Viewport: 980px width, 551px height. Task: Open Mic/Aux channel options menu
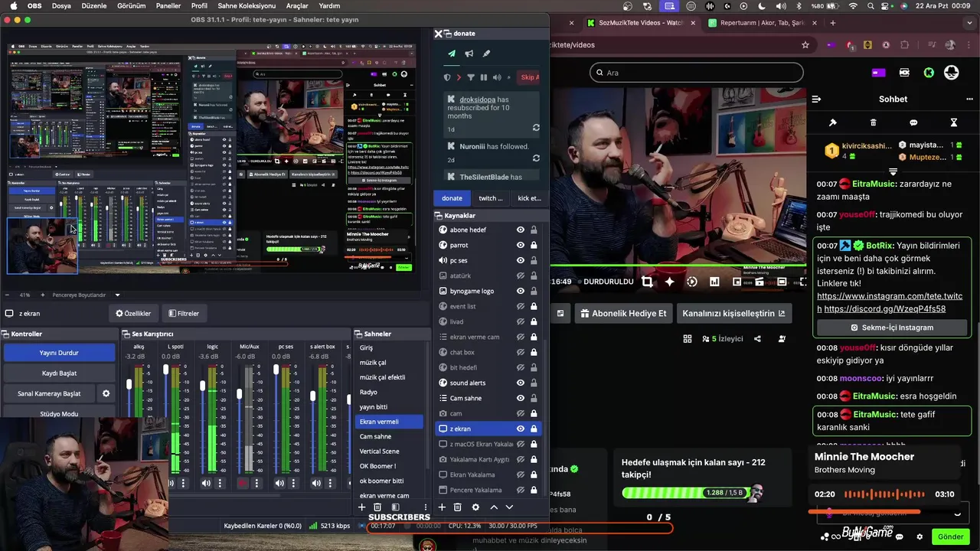[257, 484]
